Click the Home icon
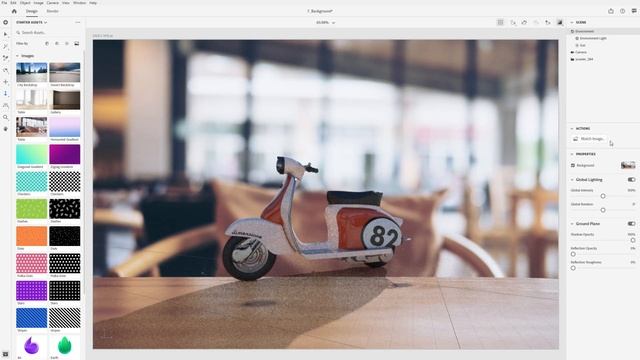This screenshot has height=360, width=640. (14, 11)
